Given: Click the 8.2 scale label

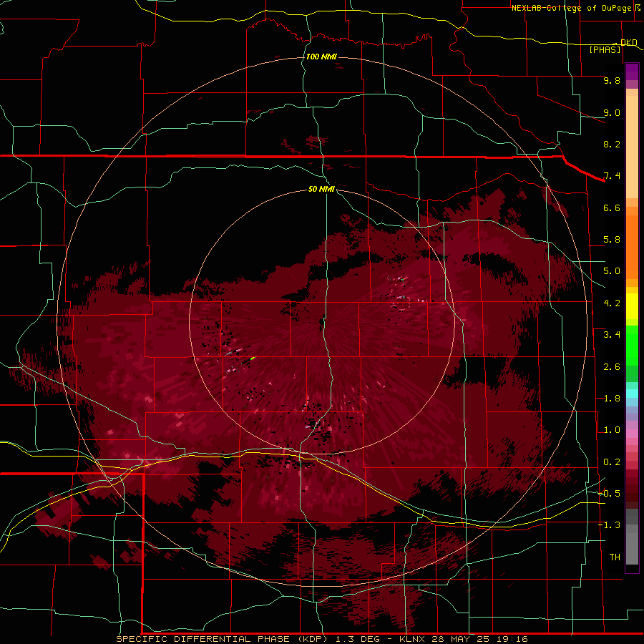Looking at the screenshot, I should pyautogui.click(x=612, y=144).
